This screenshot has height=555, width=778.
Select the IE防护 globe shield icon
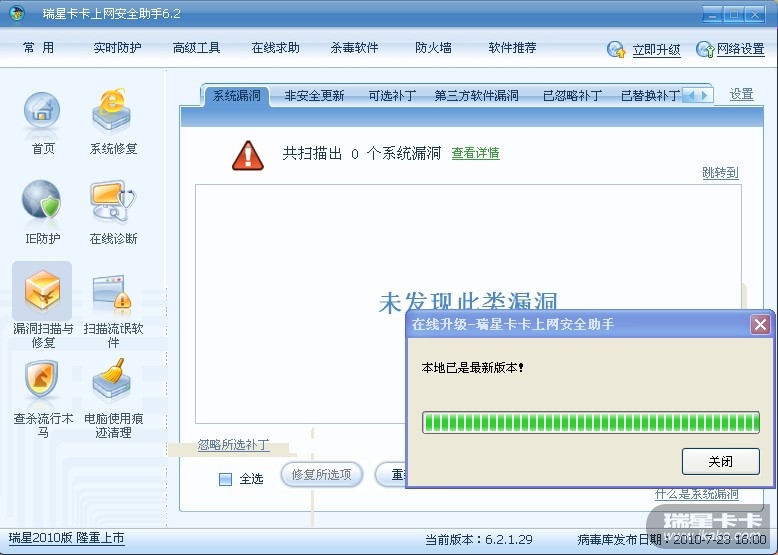click(42, 201)
